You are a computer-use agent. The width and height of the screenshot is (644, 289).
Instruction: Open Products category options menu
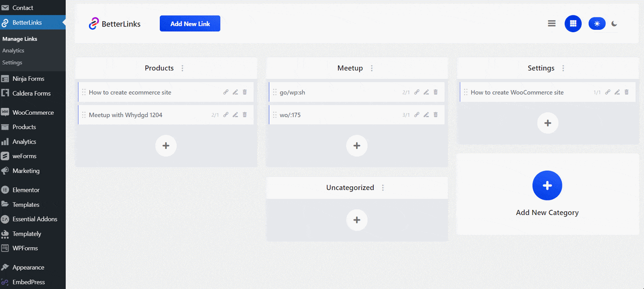point(182,68)
